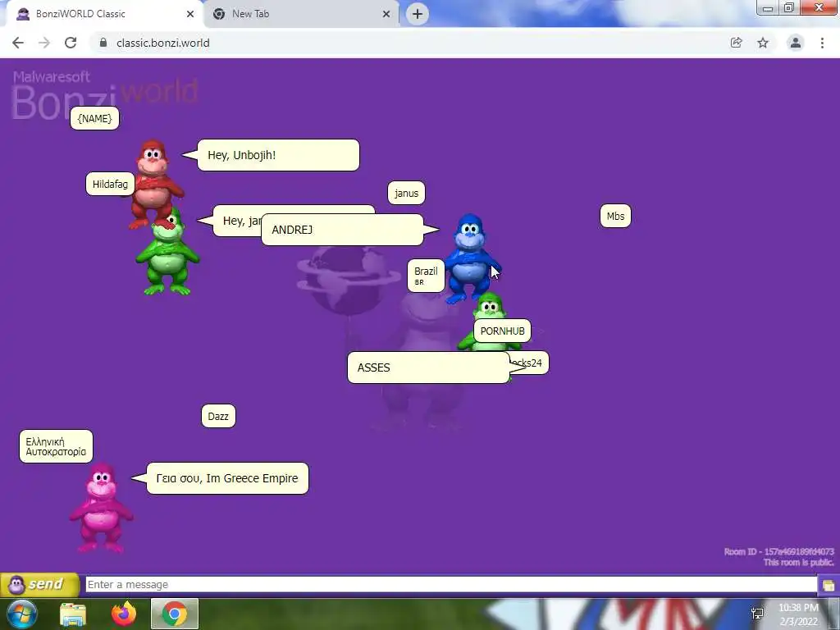
Task: Click the Hildafag name tag
Action: [x=111, y=185]
